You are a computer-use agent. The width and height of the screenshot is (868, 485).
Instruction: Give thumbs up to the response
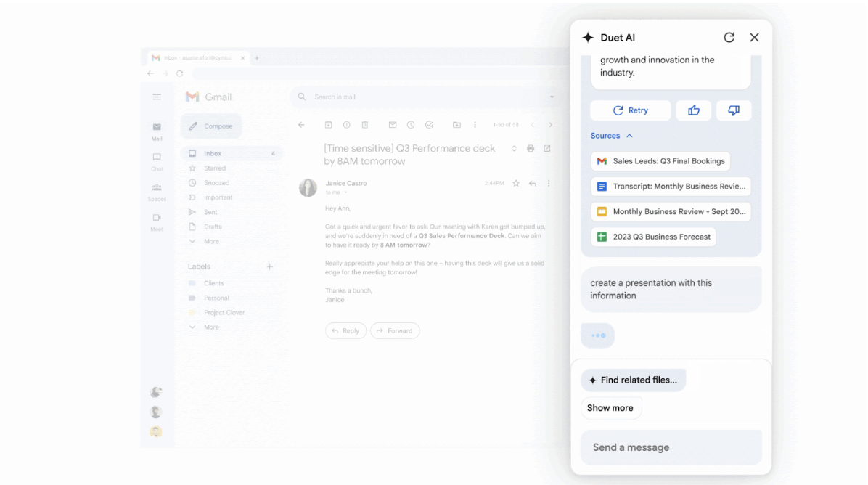point(693,110)
